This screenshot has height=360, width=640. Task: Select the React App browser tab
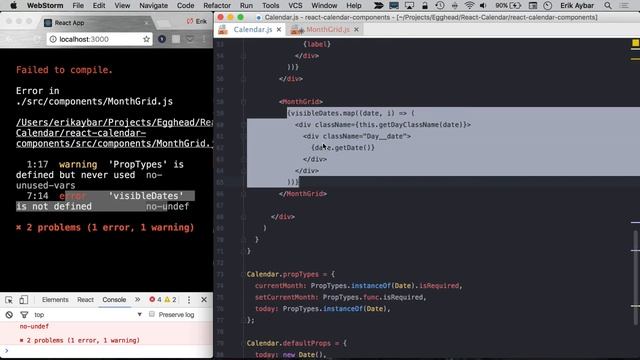coord(97,23)
